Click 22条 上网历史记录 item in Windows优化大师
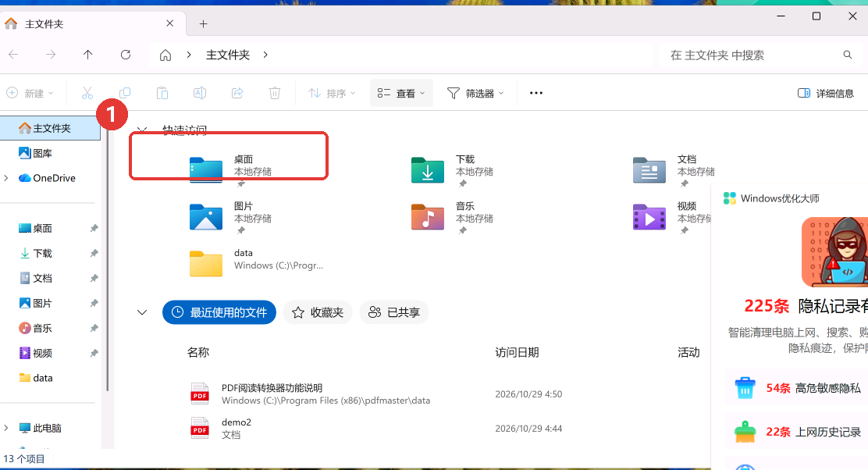The image size is (868, 470). pos(797,432)
